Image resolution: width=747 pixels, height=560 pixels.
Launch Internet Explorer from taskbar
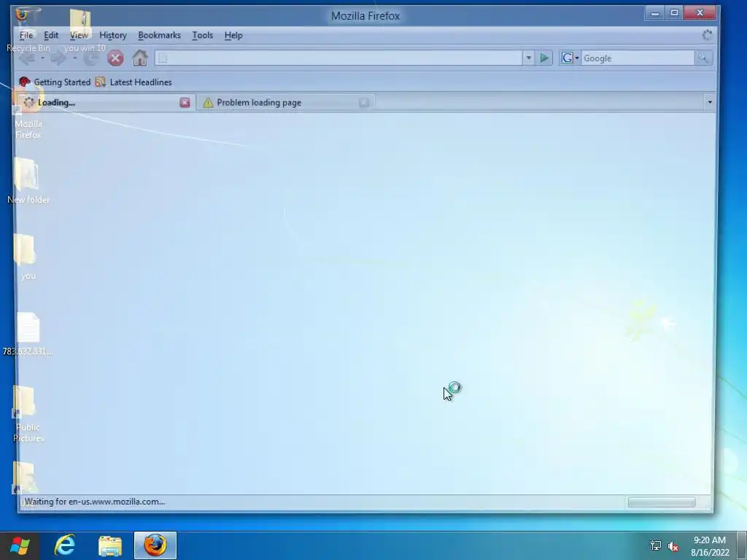(x=65, y=545)
